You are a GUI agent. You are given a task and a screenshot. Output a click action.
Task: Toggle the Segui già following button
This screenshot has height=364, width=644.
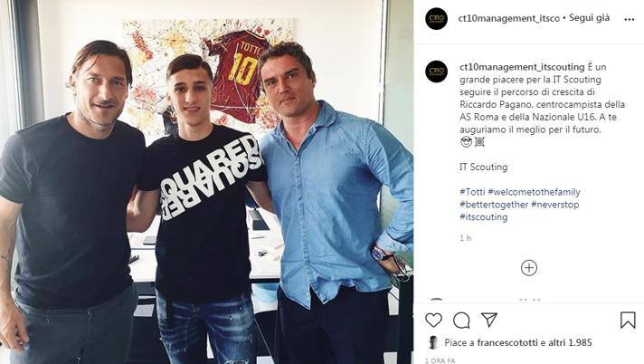pos(589,18)
